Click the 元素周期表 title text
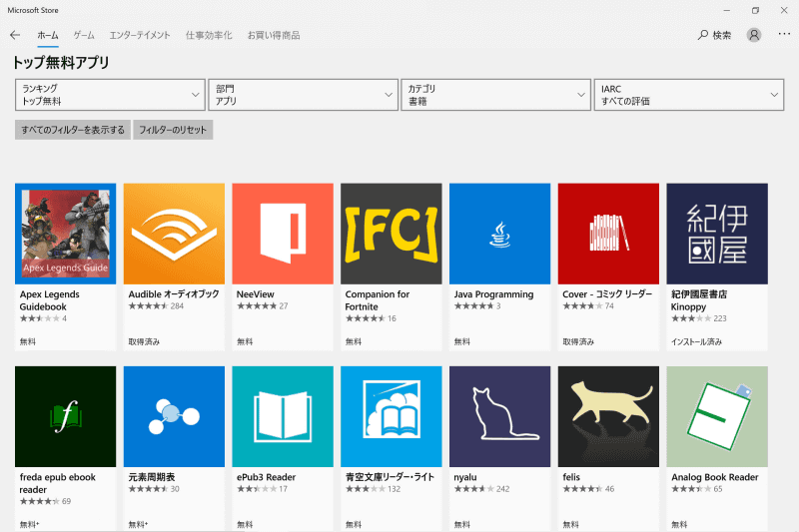Screen dimensions: 799x532 [x=152, y=477]
